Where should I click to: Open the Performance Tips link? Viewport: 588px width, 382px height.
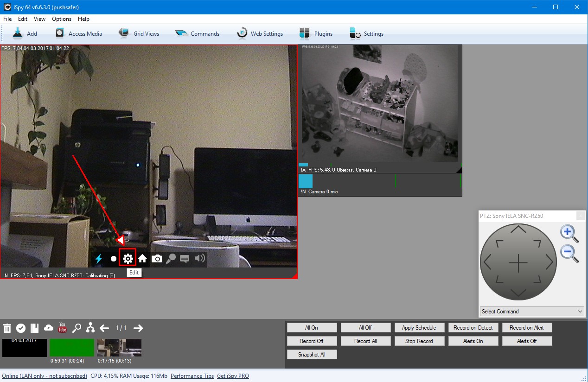(192, 376)
